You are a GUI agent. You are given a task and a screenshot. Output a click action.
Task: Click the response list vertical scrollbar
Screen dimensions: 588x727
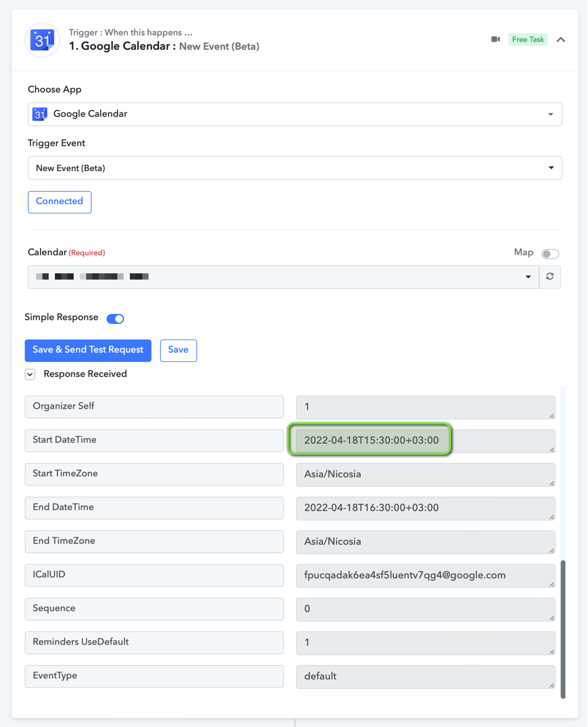563,629
